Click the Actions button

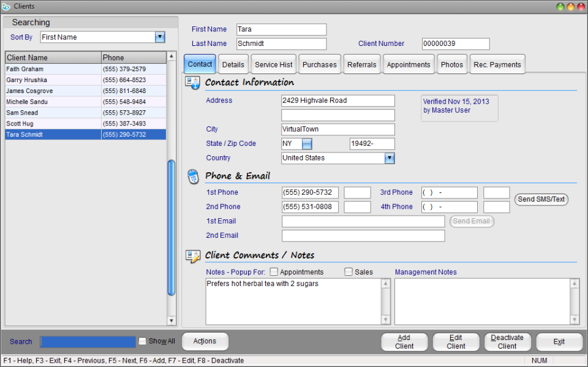point(205,341)
